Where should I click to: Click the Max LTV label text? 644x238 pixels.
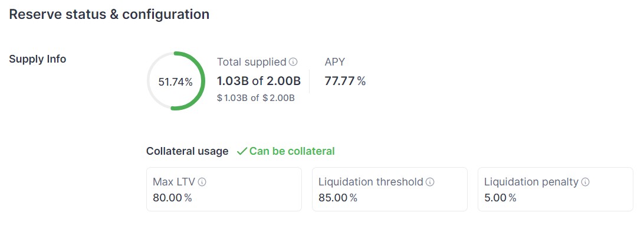174,182
